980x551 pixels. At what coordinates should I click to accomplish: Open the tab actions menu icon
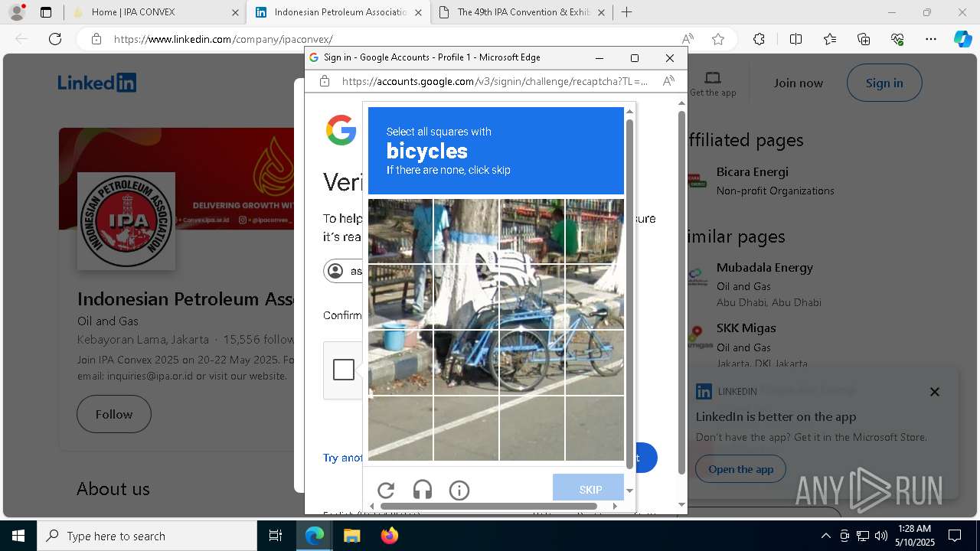46,12
